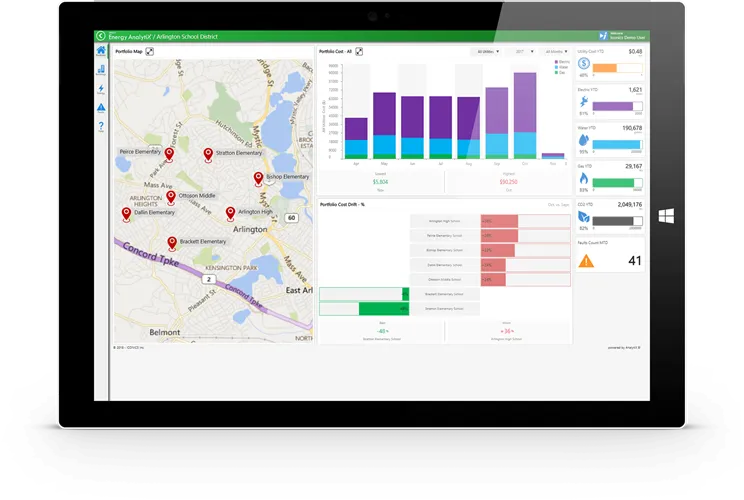Click the Gas legend swatch
The image size is (744, 500).
tap(556, 73)
